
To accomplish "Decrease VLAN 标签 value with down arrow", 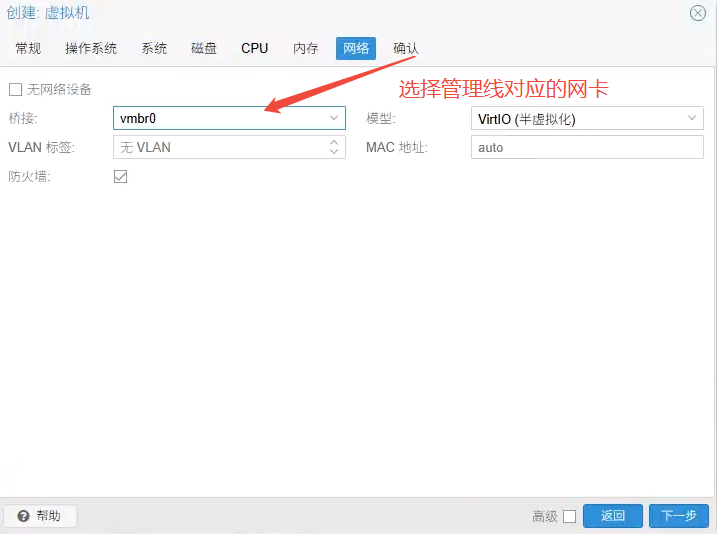I will point(334,152).
